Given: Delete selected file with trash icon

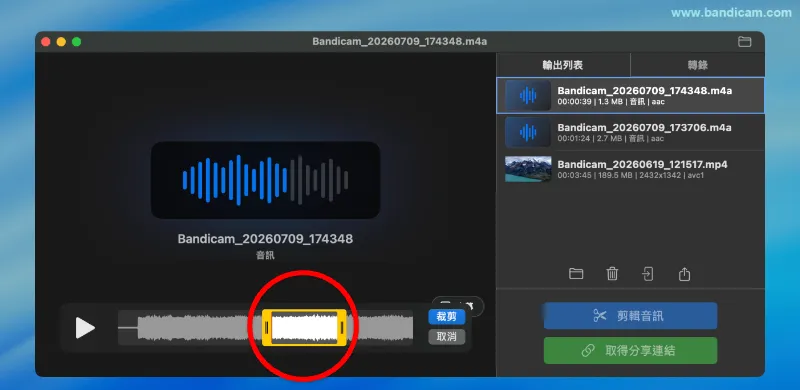Looking at the screenshot, I should 612,274.
